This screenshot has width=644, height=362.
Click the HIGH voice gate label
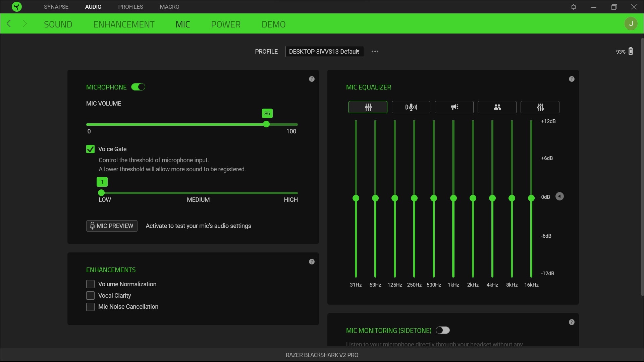click(x=291, y=200)
